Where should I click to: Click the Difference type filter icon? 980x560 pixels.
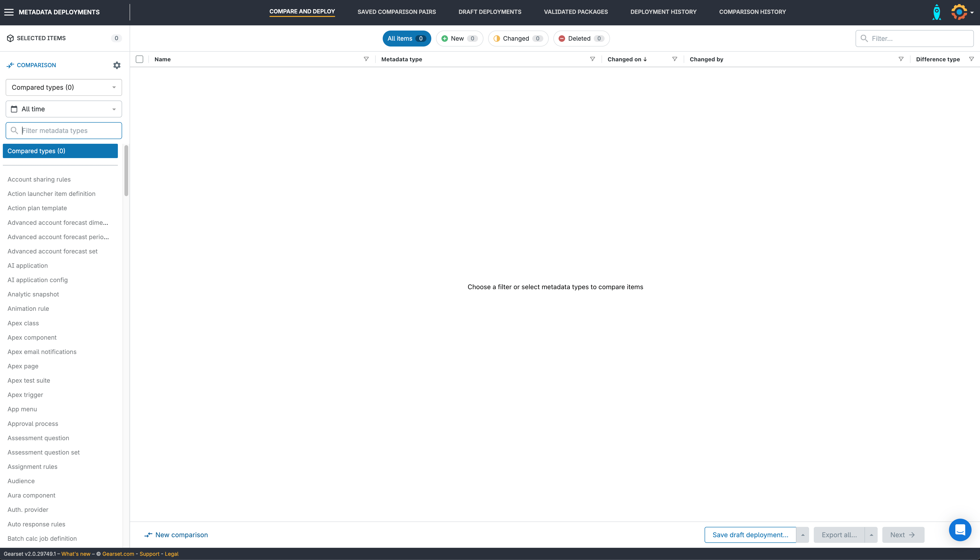[x=971, y=59]
